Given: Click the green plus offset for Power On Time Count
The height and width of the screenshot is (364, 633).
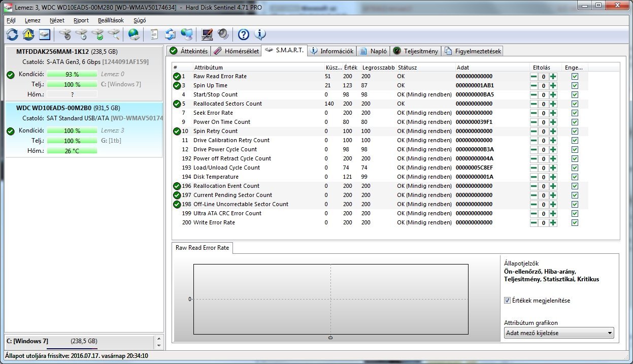Looking at the screenshot, I should pyautogui.click(x=553, y=122).
